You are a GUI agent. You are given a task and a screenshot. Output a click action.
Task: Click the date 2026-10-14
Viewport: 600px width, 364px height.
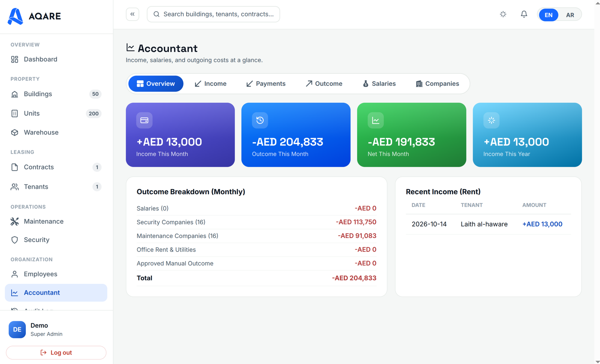[x=429, y=224]
